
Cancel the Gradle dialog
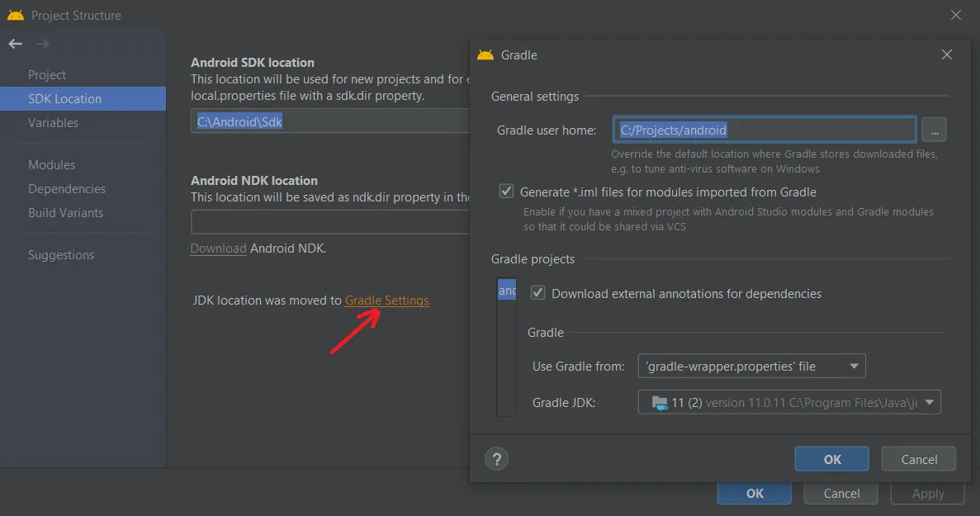click(919, 459)
